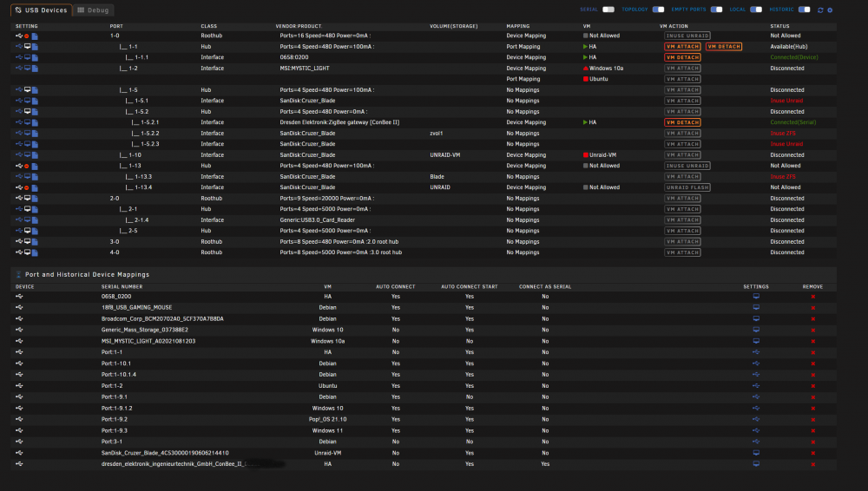
Task: Remove the Port:1-9.2 Pop!_OS mapping
Action: pos(812,420)
